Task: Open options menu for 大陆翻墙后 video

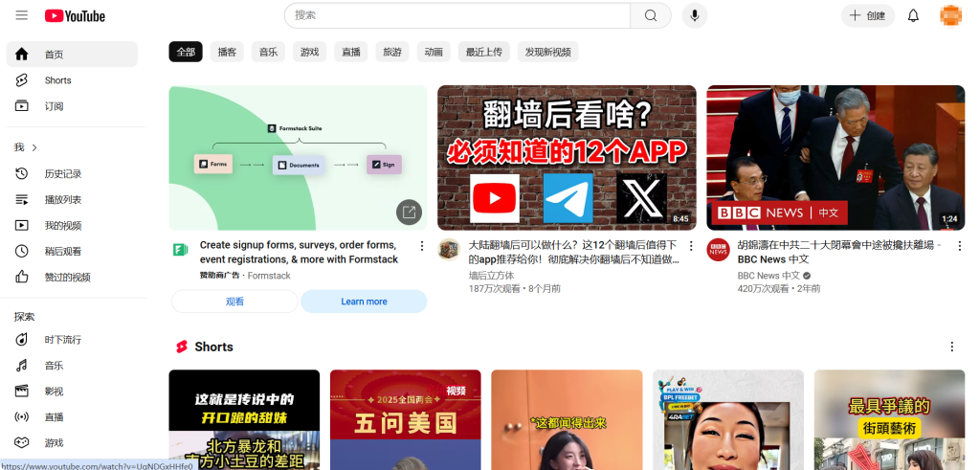Action: click(691, 246)
